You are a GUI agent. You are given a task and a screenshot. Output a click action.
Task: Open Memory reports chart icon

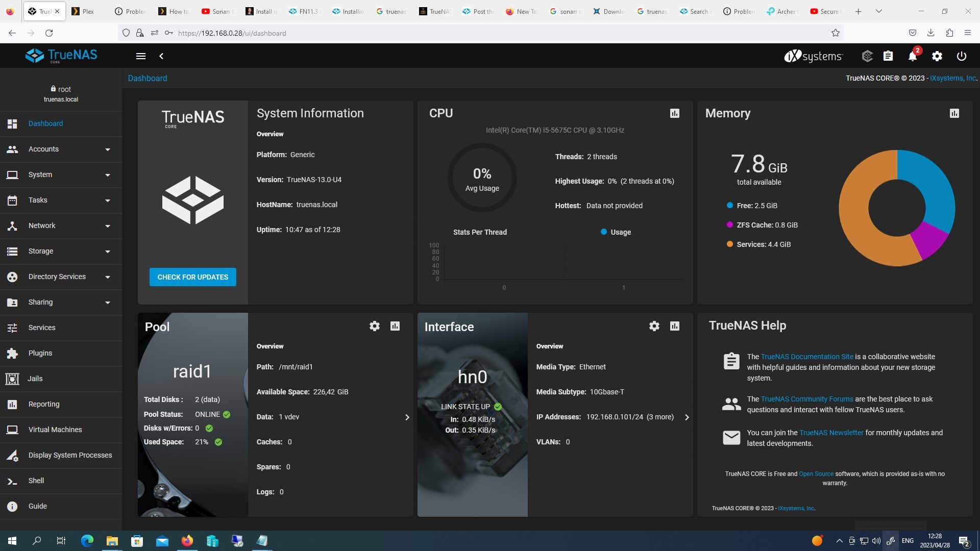(x=954, y=113)
